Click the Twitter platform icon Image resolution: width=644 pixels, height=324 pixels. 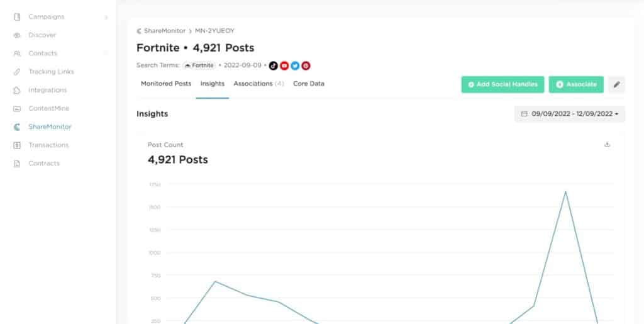[295, 65]
